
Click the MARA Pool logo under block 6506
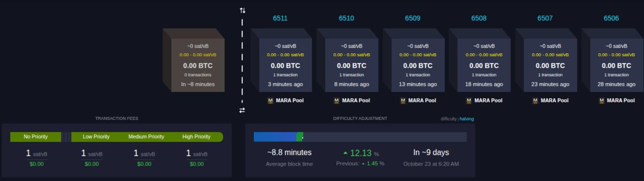[x=601, y=100]
